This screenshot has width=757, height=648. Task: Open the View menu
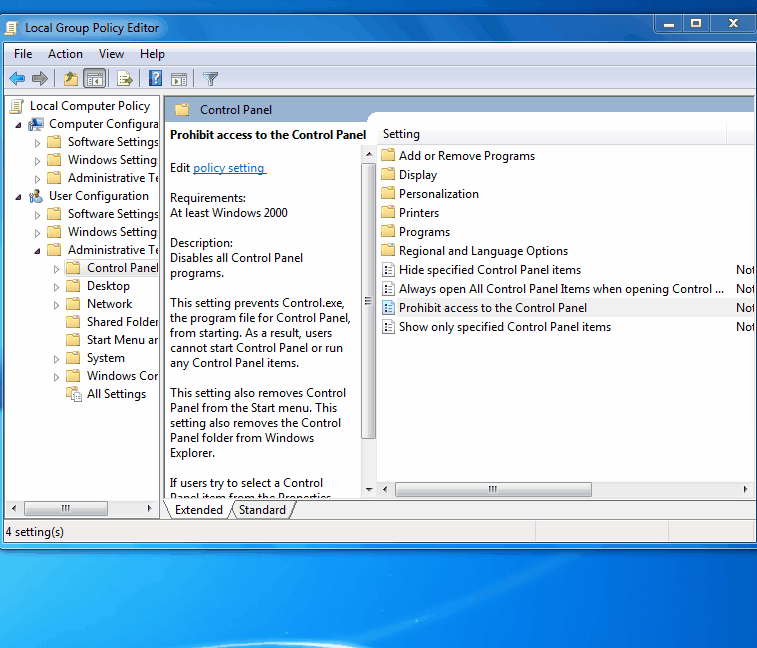point(111,54)
